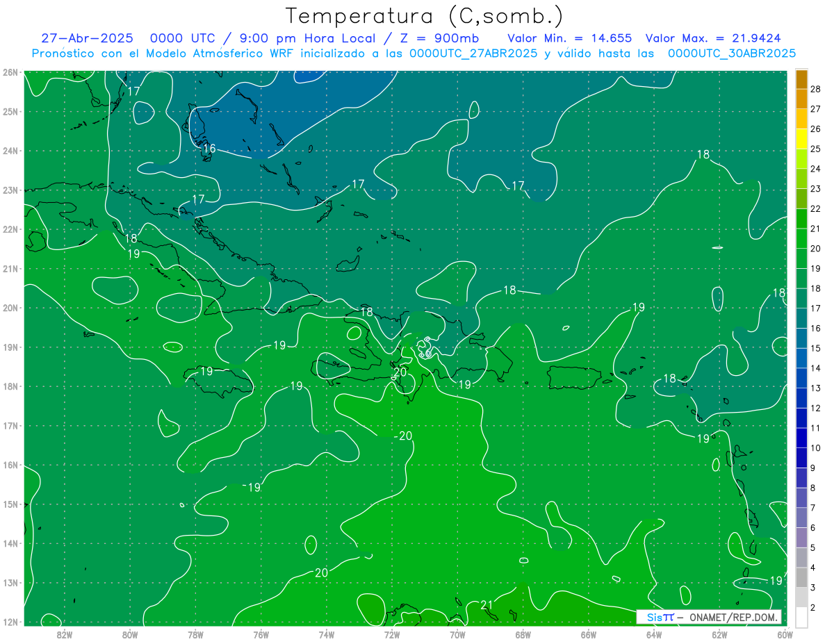
Task: Click the colorbar label "9"
Action: coord(812,468)
